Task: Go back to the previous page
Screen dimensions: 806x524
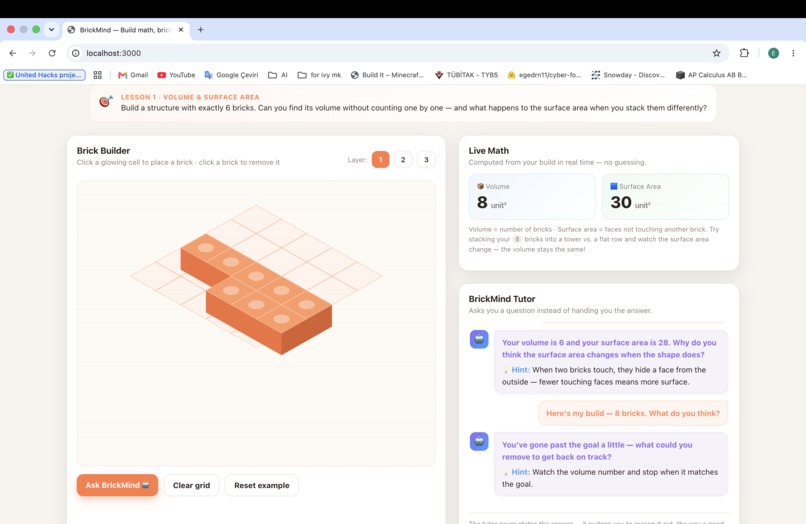Action: tap(13, 53)
